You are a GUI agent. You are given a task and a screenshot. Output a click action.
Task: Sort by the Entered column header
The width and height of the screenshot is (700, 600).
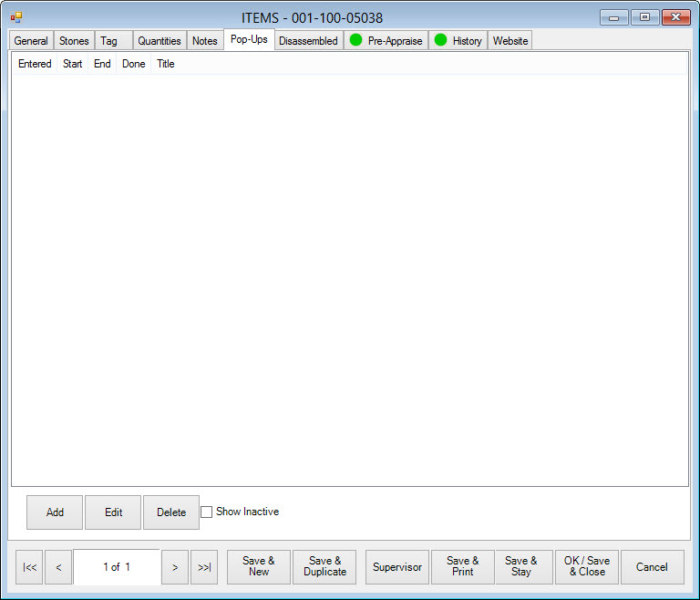coord(35,64)
